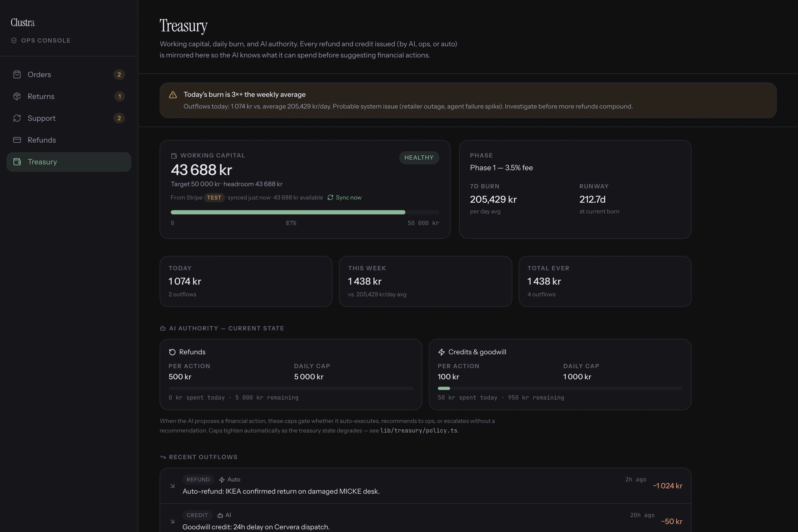
Task: Click the '2h ago' timestamp
Action: point(636,479)
